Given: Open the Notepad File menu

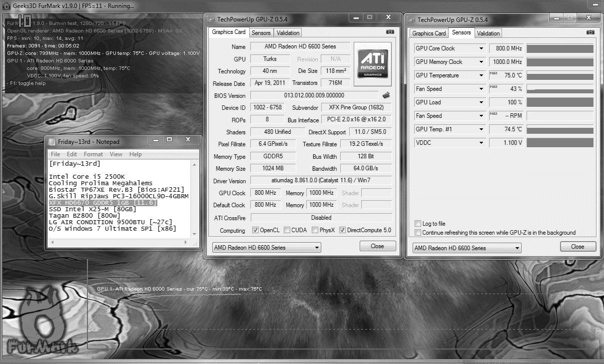Looking at the screenshot, I should pyautogui.click(x=55, y=154).
